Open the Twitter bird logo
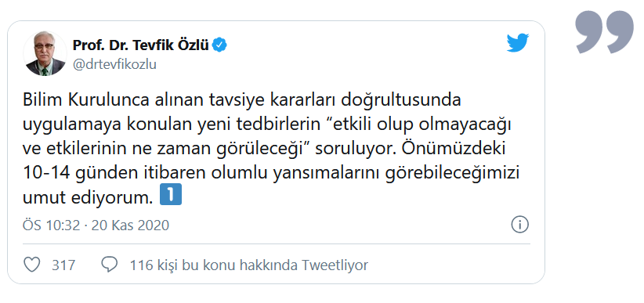Viewport: 644px width, 303px height. 518,43
